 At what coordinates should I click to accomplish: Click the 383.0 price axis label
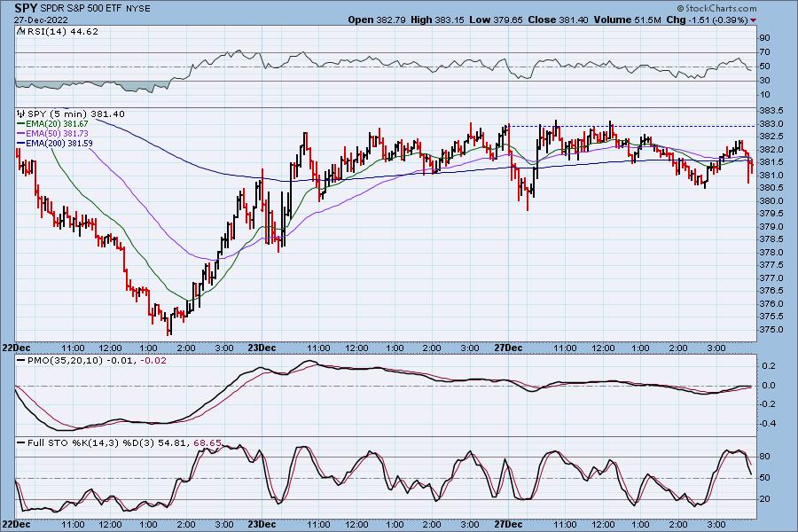tap(771, 124)
